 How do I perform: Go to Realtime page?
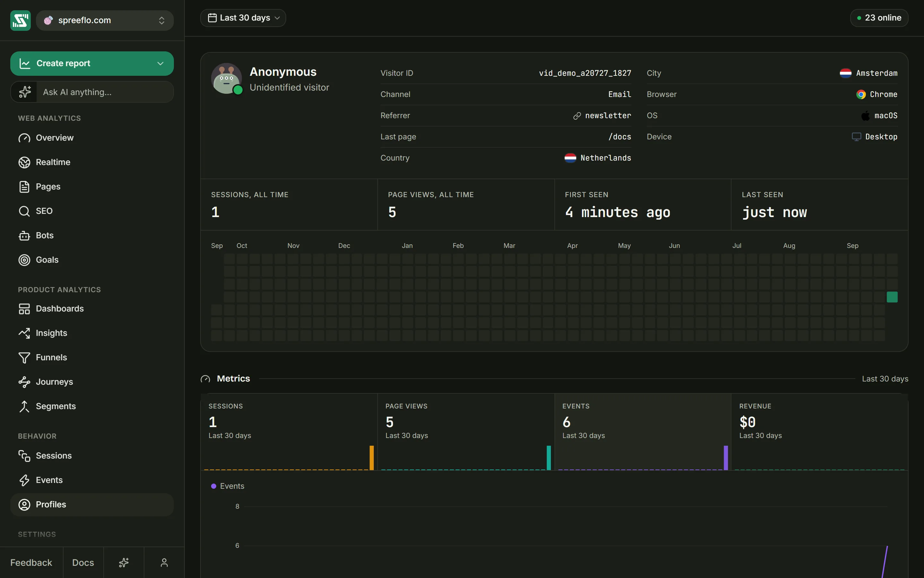click(92, 162)
